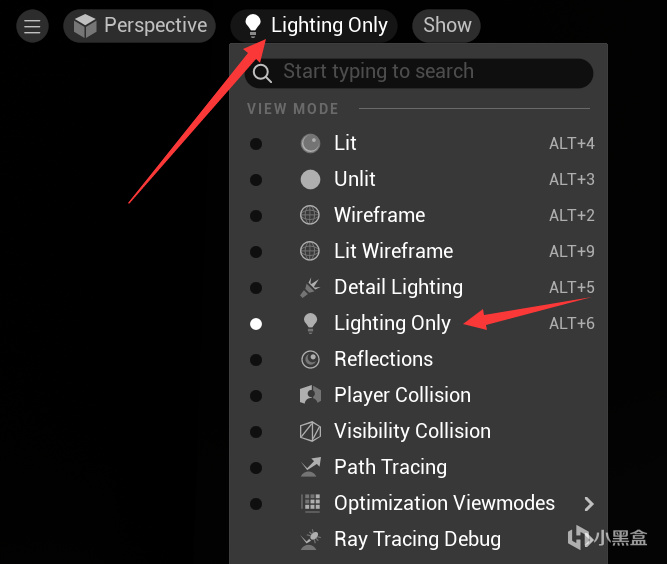Open the Perspective viewport type dropdown
Image resolution: width=667 pixels, height=564 pixels.
(x=140, y=26)
